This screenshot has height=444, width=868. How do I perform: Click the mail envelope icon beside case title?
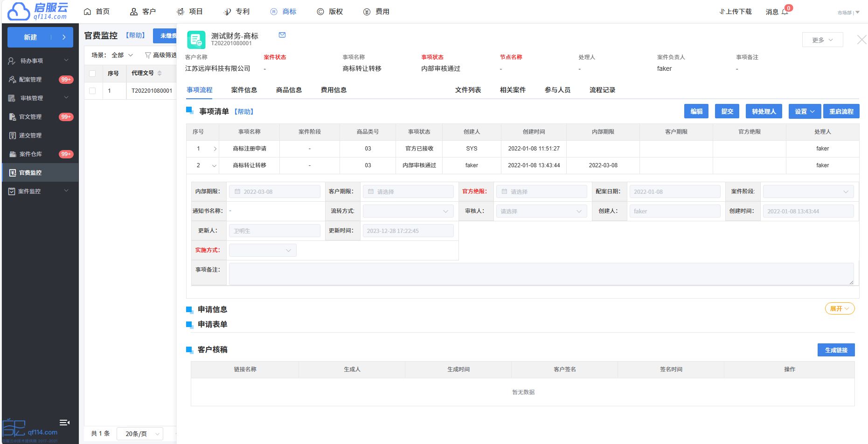(282, 35)
